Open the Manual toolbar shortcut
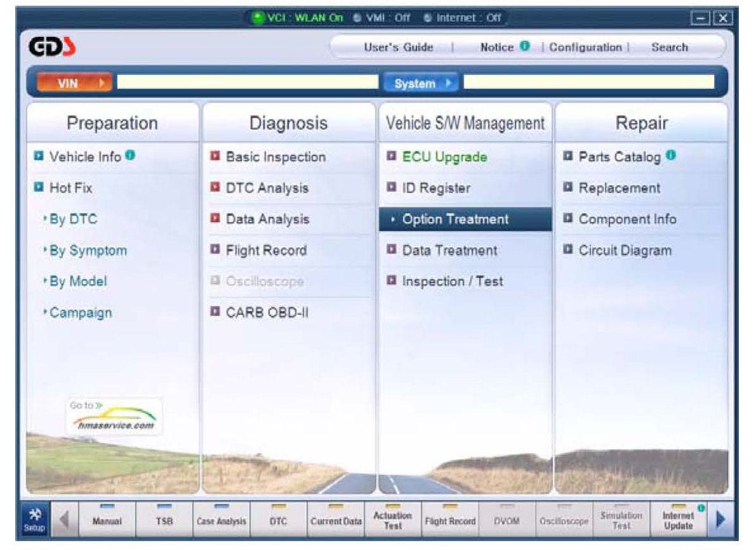Screen dimensions: 756x550 (x=107, y=520)
